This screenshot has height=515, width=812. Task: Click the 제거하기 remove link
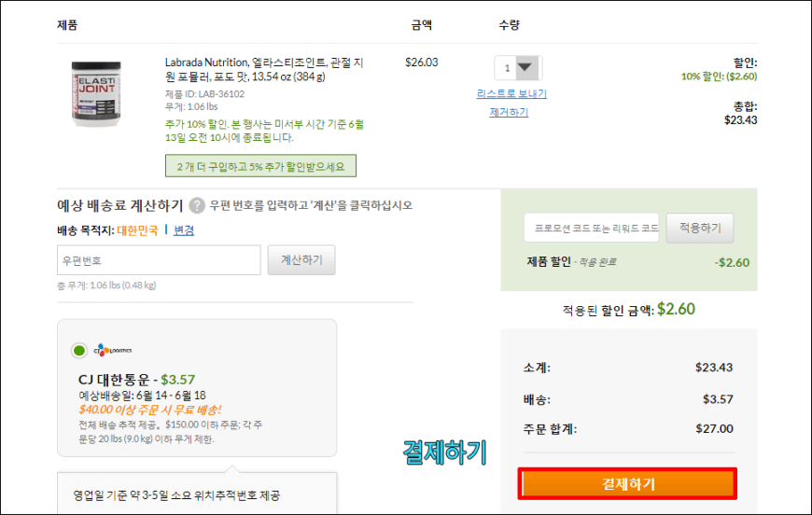pos(509,112)
